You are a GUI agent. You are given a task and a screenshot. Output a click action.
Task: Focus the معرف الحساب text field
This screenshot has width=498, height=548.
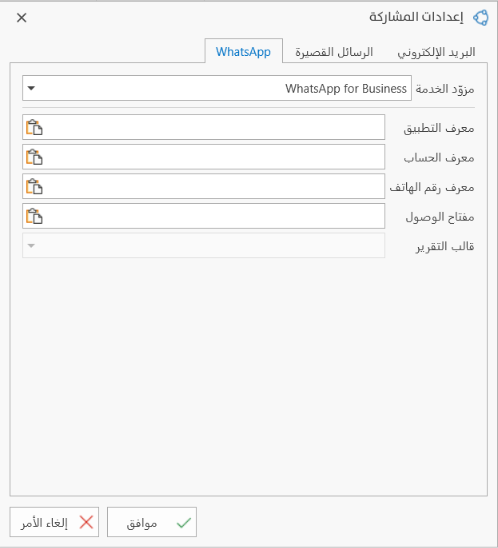click(204, 157)
